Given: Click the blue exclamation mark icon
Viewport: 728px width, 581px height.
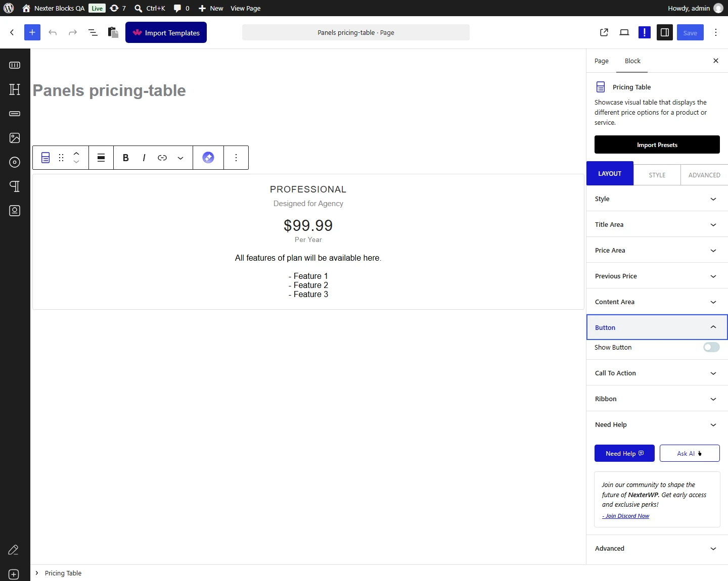Looking at the screenshot, I should [645, 32].
